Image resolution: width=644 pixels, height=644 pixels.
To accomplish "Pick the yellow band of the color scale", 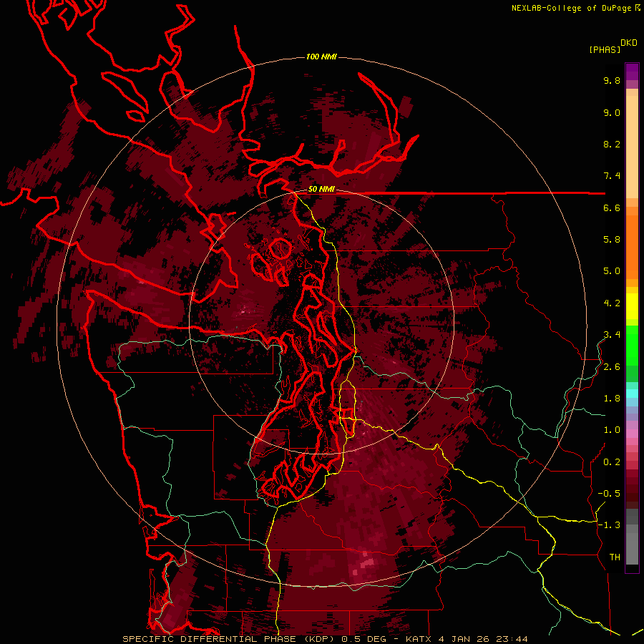I will [632, 306].
